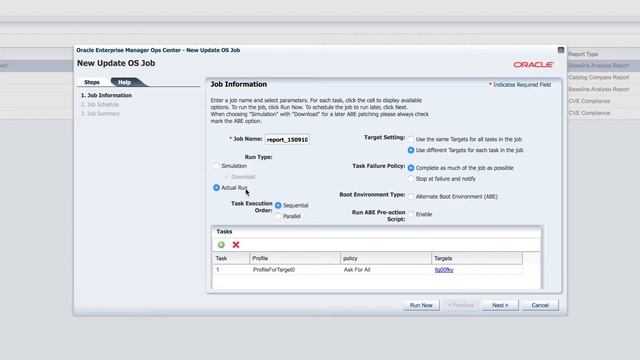The width and height of the screenshot is (640, 360).
Task: Select Catalog Compare Report in background list
Action: pos(599,77)
